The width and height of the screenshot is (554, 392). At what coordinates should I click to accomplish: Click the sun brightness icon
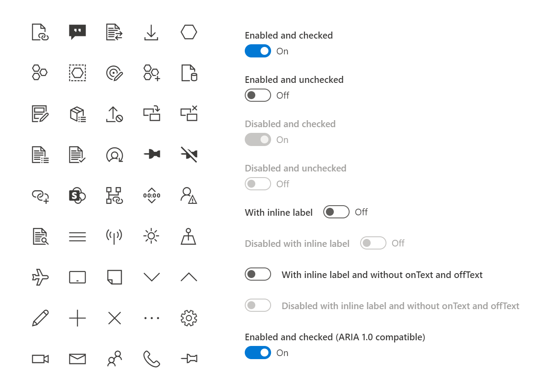[x=151, y=236]
